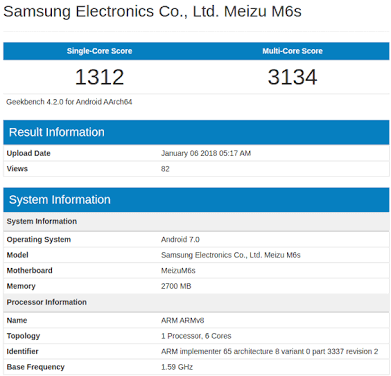This screenshot has width=391, height=376.
Task: Click the gray System Information subheader row
Action: pos(196,221)
